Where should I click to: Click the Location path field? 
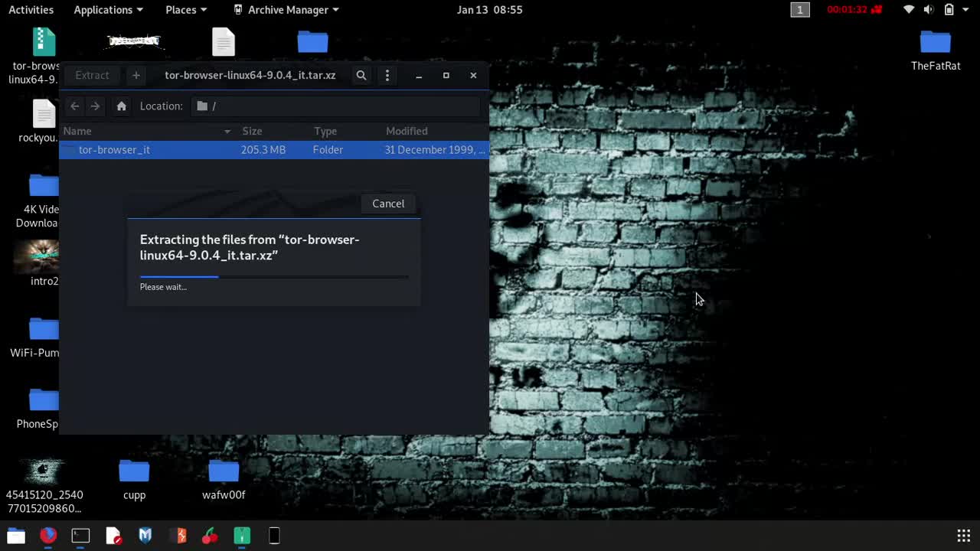pyautogui.click(x=337, y=106)
